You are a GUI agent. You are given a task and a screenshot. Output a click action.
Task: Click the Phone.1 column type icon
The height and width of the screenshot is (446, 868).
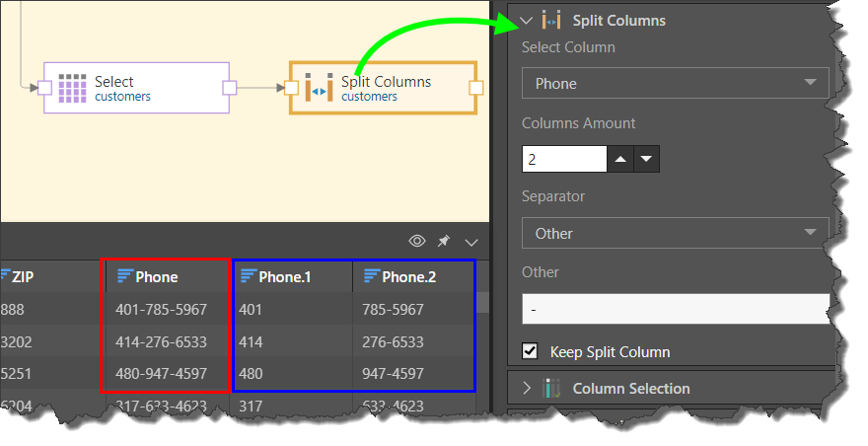click(x=249, y=277)
